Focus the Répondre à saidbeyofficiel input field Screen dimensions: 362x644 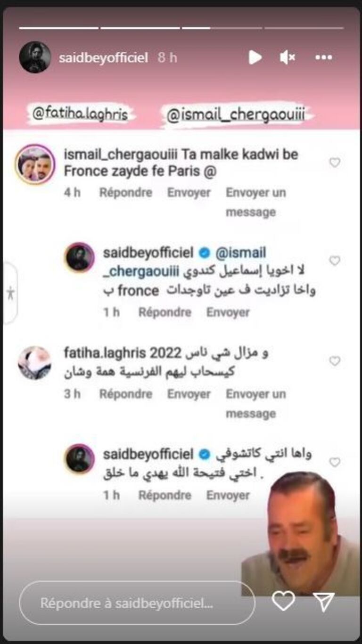(137, 603)
